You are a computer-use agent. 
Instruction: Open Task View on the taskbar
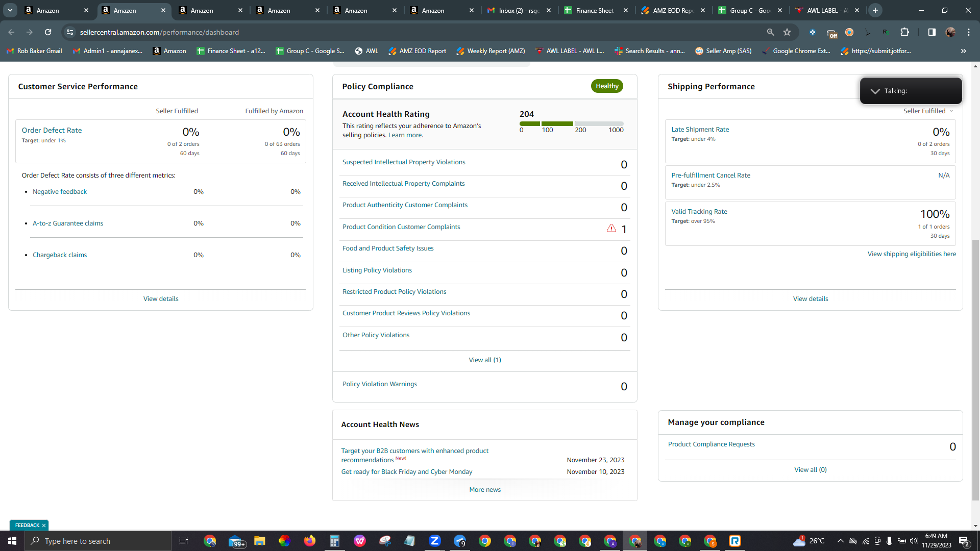click(x=184, y=541)
